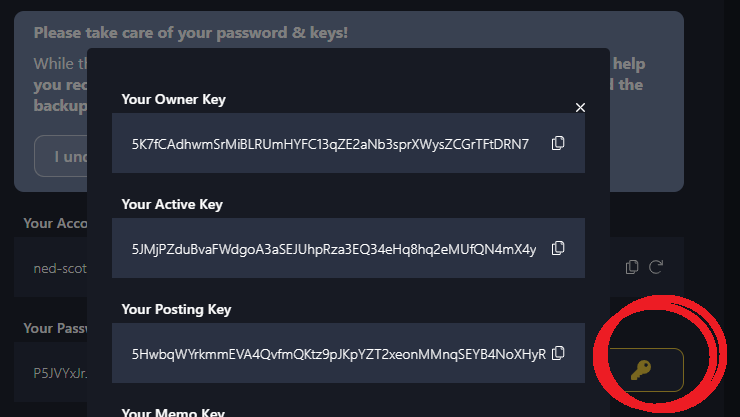Click the gold key icon button
The width and height of the screenshot is (740, 417).
(646, 370)
